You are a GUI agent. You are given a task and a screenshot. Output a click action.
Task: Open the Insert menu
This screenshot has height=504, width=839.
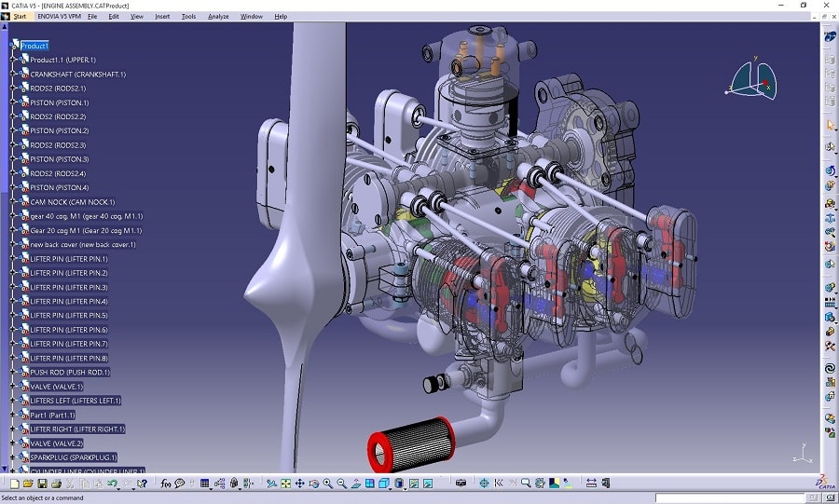[x=162, y=17]
